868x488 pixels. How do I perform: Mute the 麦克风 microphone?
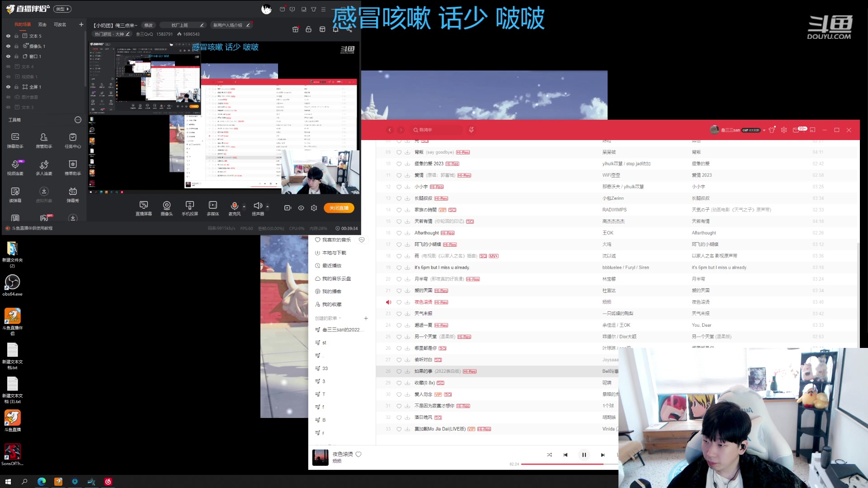235,206
